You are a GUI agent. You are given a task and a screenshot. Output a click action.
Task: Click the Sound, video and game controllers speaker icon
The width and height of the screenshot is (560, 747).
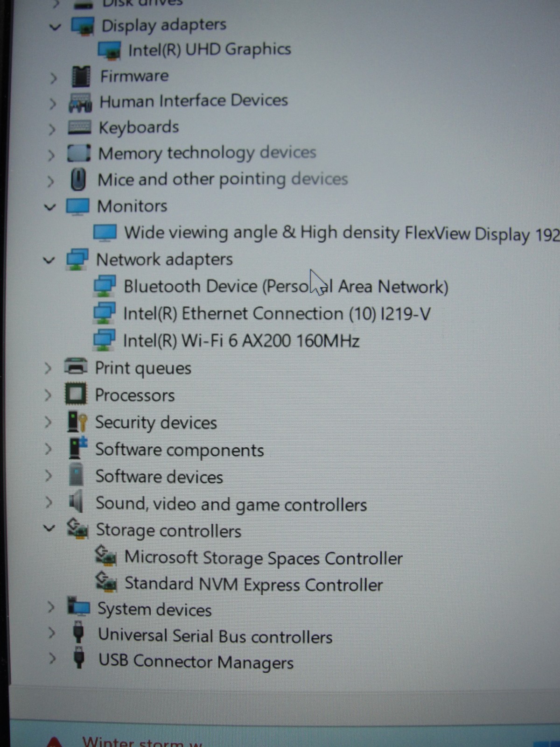click(76, 502)
